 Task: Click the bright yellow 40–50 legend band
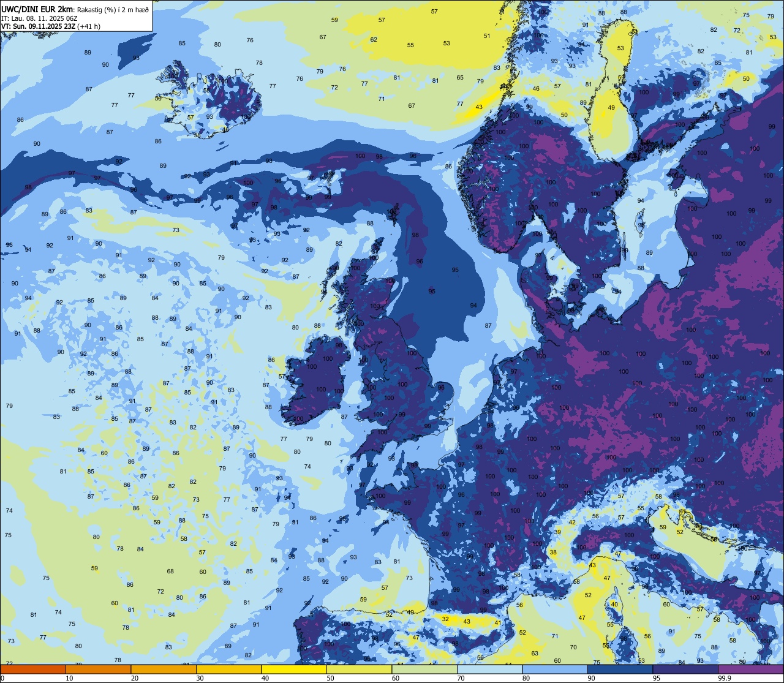coord(294,670)
